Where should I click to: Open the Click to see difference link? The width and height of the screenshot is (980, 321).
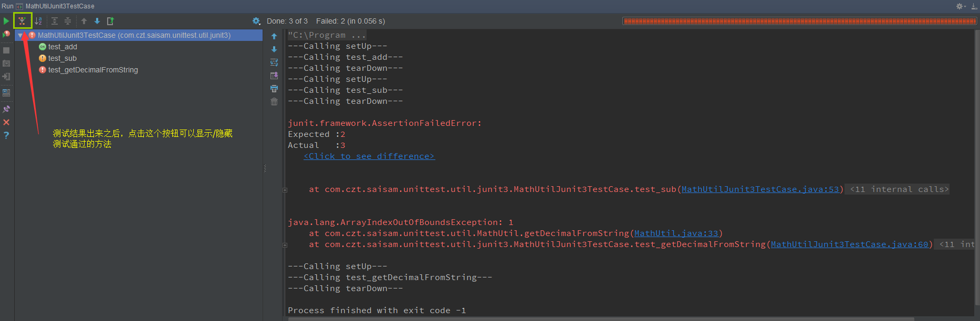click(x=369, y=156)
